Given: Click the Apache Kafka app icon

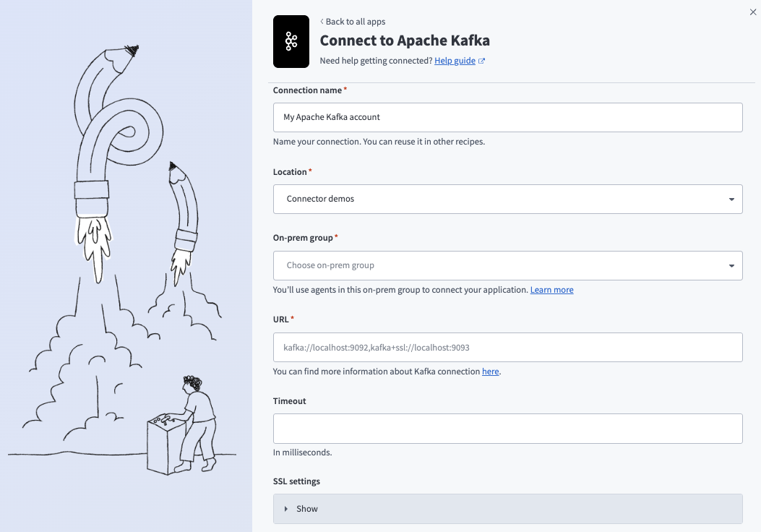Looking at the screenshot, I should (x=291, y=41).
